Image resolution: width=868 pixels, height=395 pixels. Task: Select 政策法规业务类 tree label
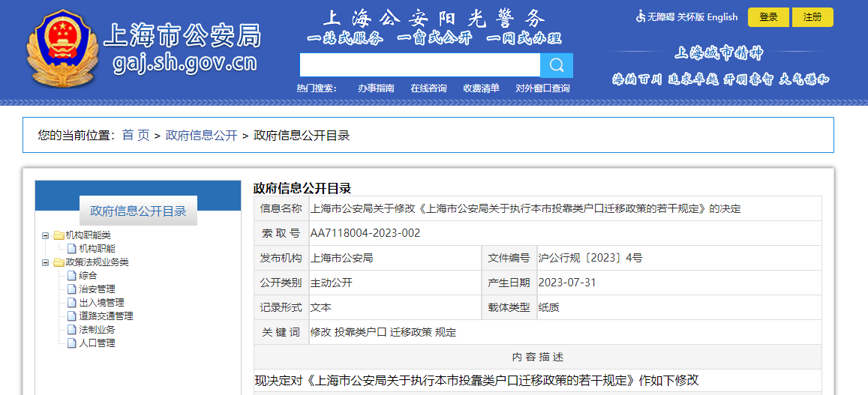[97, 262]
